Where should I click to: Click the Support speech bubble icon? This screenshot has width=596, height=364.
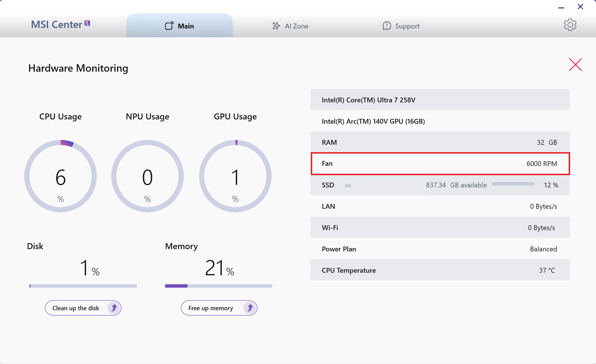387,26
